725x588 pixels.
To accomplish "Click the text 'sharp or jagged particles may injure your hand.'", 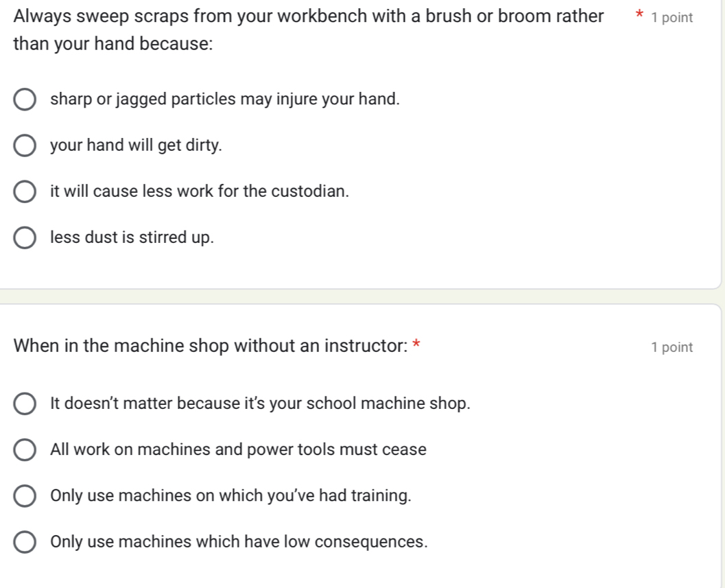I will 225,99.
